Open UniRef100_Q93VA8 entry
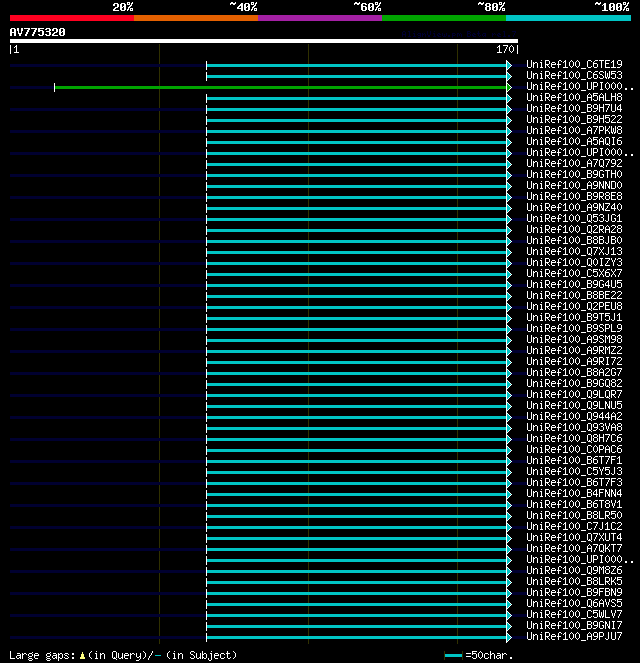Viewport: 640px width, 663px height. [574, 427]
